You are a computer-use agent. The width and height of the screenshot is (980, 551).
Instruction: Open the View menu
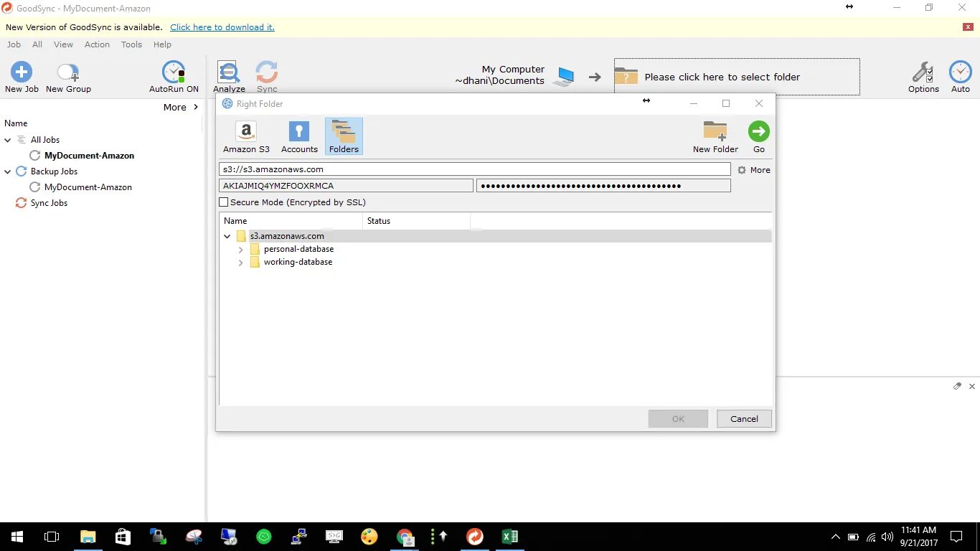pyautogui.click(x=63, y=44)
